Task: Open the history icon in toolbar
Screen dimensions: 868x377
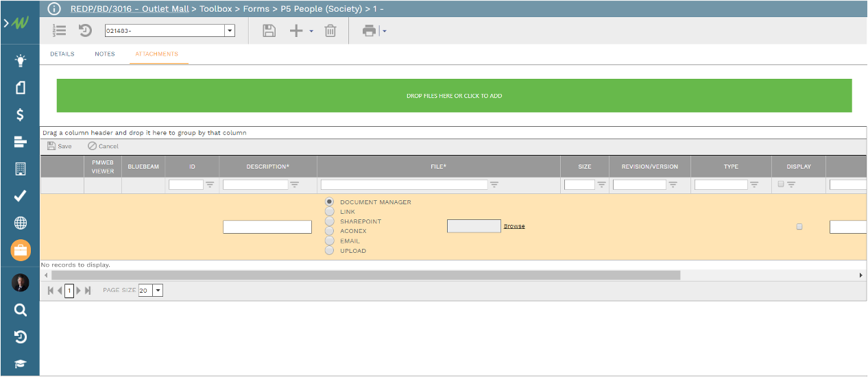Action: [x=85, y=30]
